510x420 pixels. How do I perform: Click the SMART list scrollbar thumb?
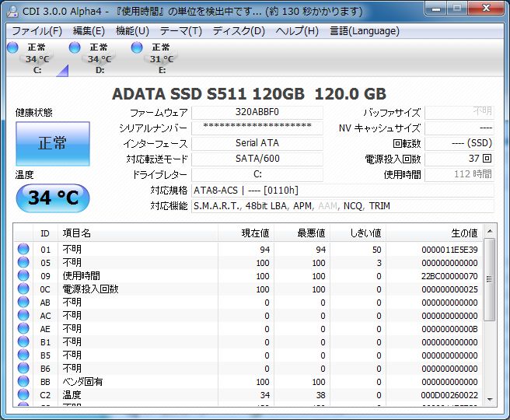tap(490, 279)
